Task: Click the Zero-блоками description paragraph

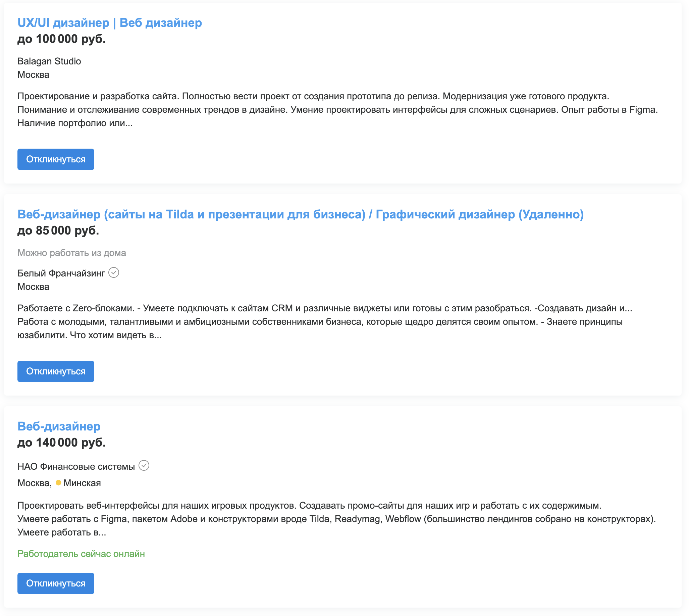Action: point(324,321)
